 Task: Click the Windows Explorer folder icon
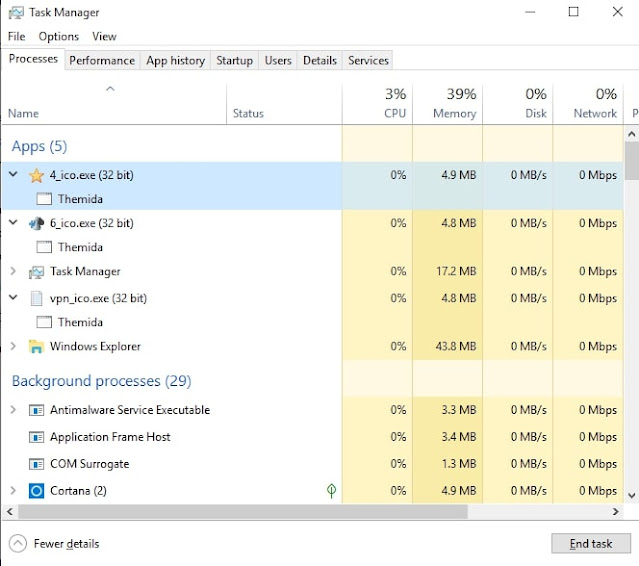click(x=36, y=347)
